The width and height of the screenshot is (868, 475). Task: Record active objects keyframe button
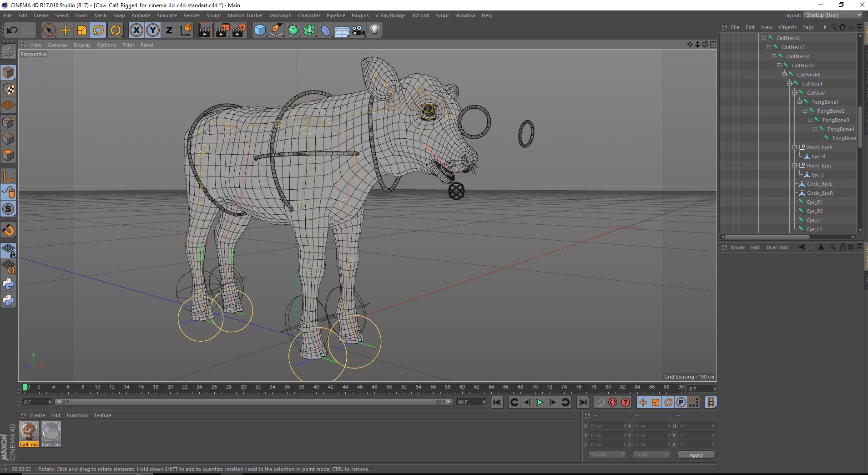(x=600, y=402)
